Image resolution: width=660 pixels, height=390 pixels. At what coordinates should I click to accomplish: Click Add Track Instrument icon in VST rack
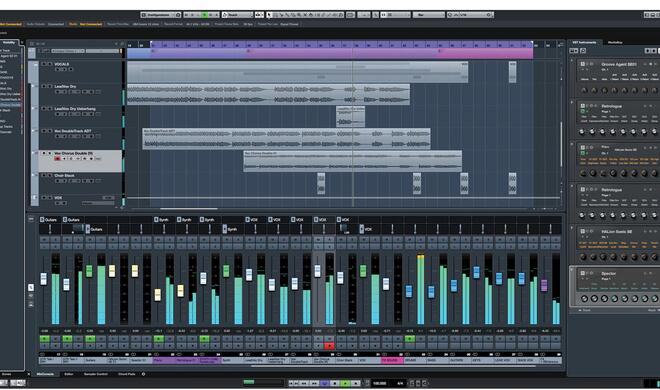coord(574,50)
